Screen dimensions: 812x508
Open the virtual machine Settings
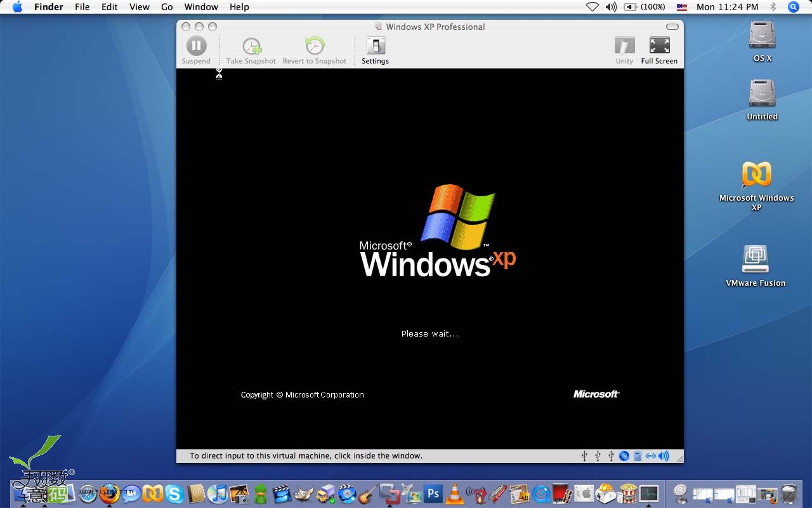coord(375,51)
